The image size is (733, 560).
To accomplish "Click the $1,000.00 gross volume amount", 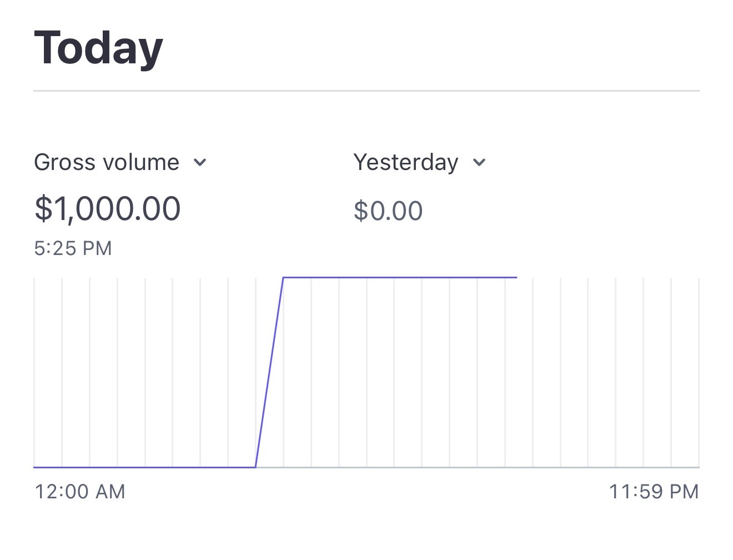I will click(108, 209).
